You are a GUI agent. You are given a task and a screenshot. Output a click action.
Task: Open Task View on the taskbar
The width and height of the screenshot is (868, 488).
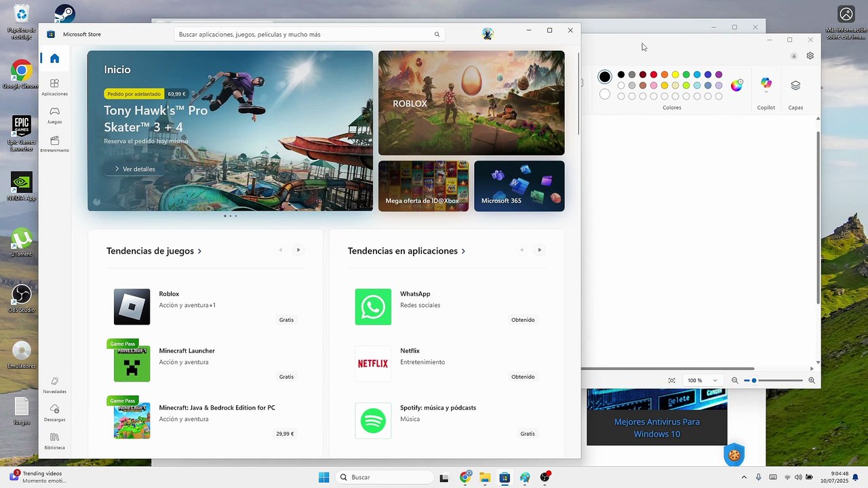point(444,477)
